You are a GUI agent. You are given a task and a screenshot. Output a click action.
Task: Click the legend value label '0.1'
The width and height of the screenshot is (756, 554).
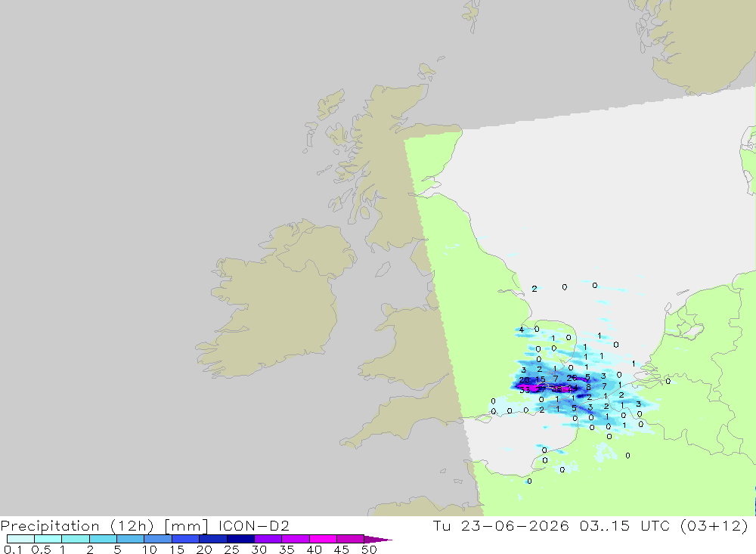click(x=13, y=549)
